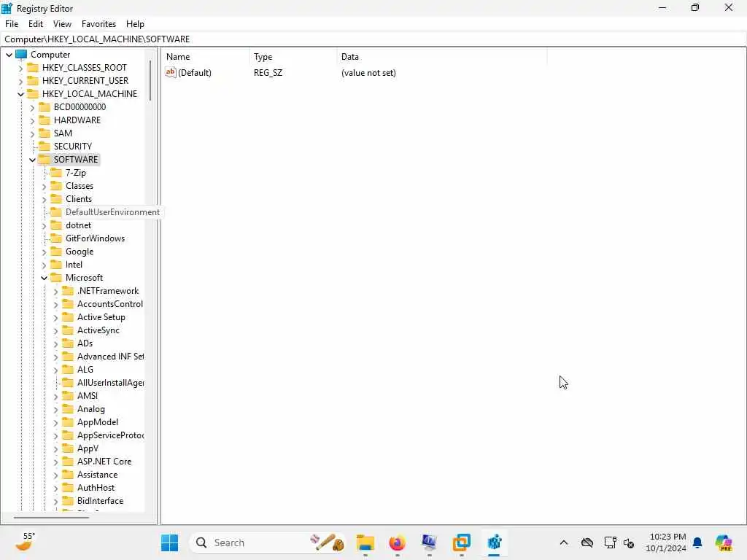This screenshot has width=747, height=560.
Task: Click Registry Editor title bar icon
Action: (7, 8)
